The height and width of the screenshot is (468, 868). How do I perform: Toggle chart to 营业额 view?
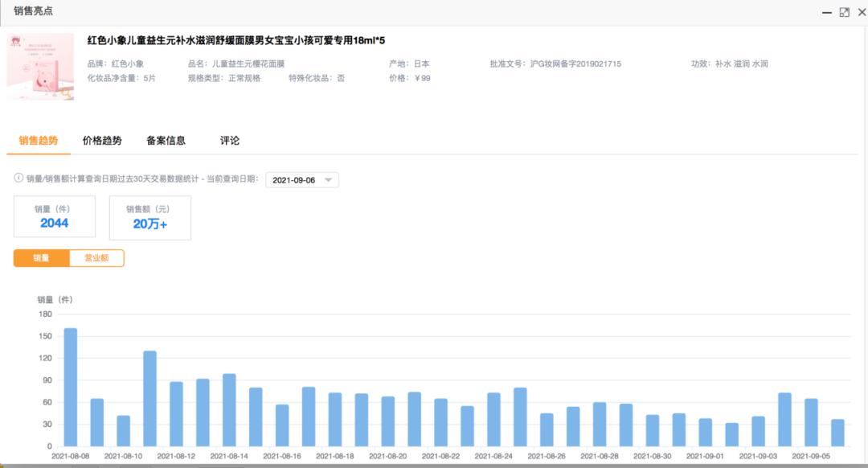pyautogui.click(x=96, y=258)
